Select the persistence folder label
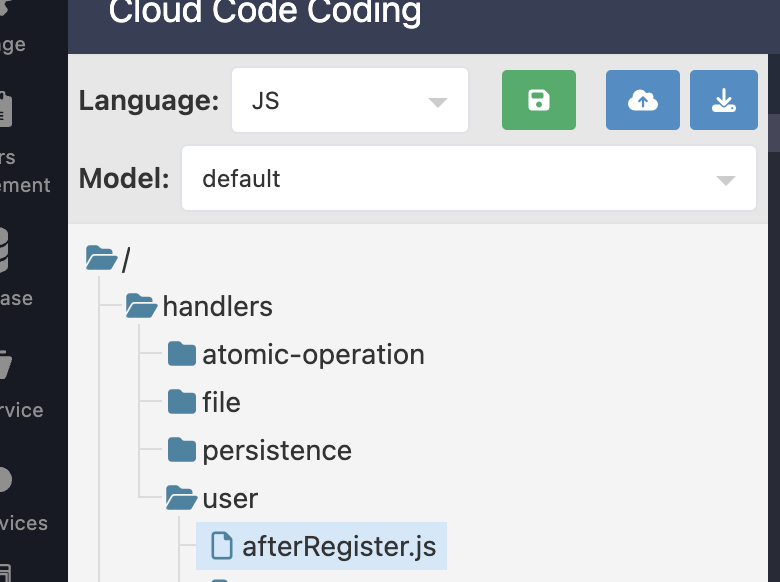 [277, 451]
